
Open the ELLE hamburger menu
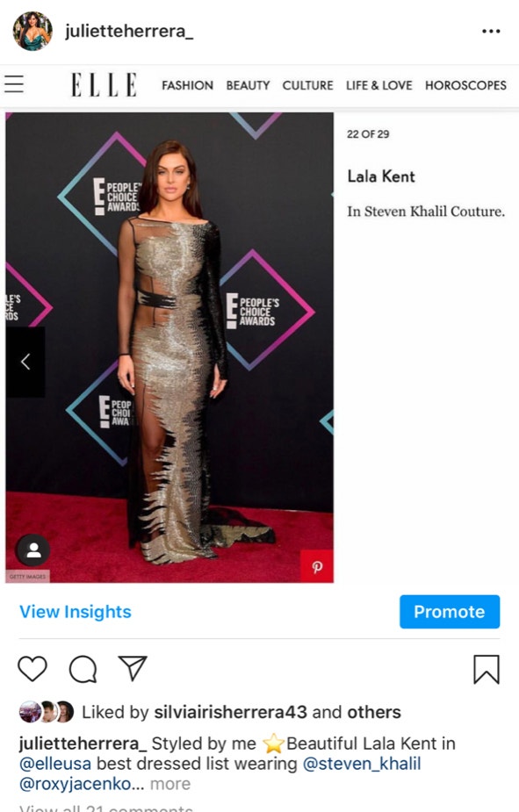[14, 84]
